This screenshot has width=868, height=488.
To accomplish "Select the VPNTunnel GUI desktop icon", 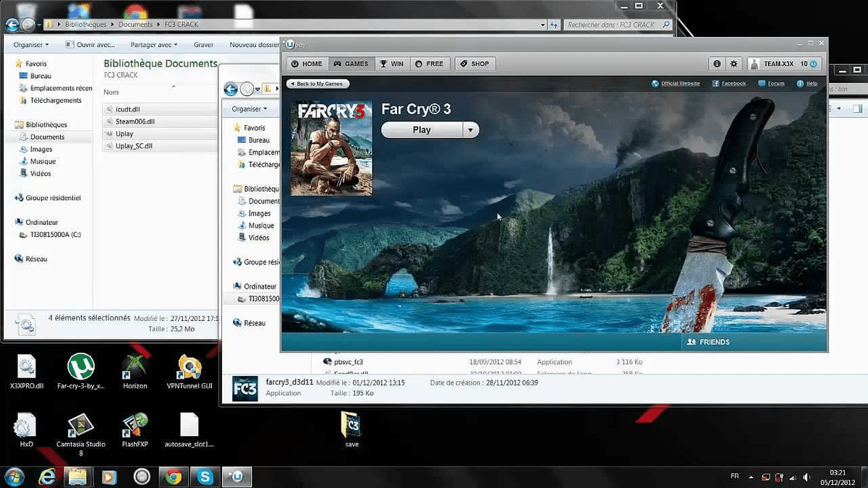I will pyautogui.click(x=188, y=369).
